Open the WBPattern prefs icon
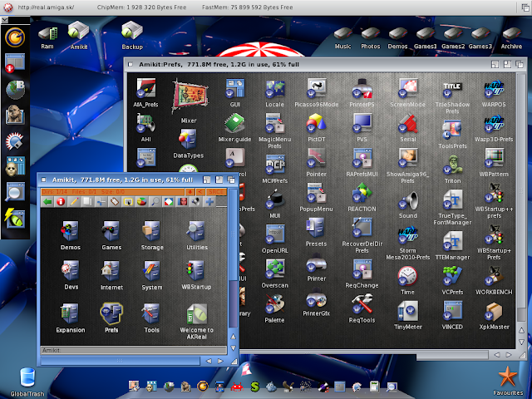This screenshot has height=399, width=532. [494, 158]
